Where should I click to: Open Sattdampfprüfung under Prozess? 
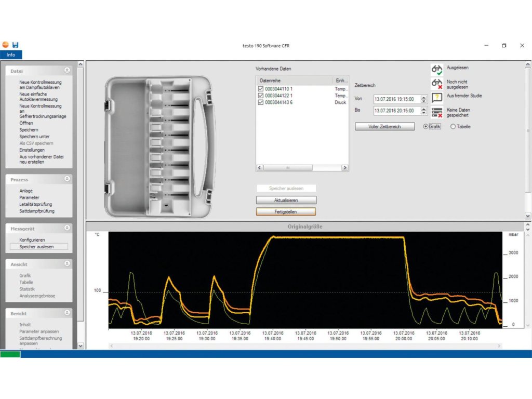(37, 211)
